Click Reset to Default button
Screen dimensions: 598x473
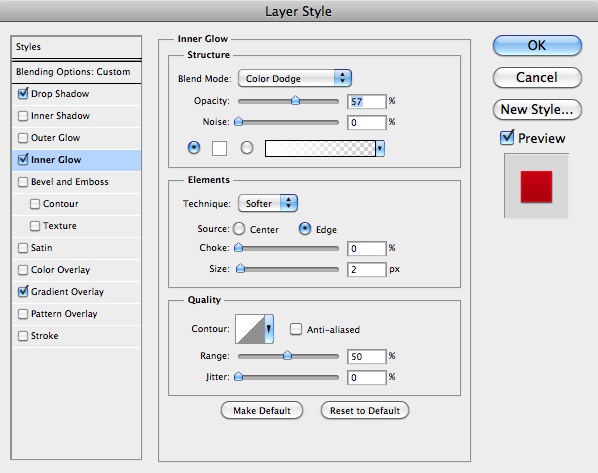365,410
